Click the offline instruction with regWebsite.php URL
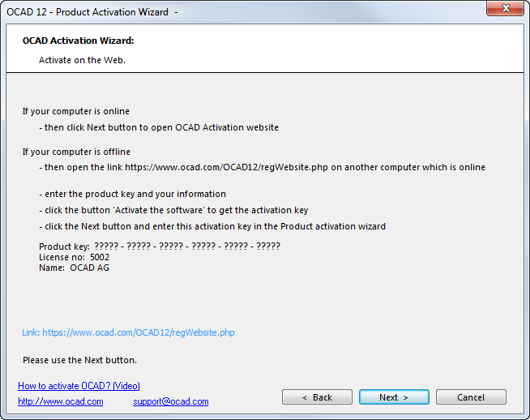Image resolution: width=530 pixels, height=420 pixels. pos(263,167)
